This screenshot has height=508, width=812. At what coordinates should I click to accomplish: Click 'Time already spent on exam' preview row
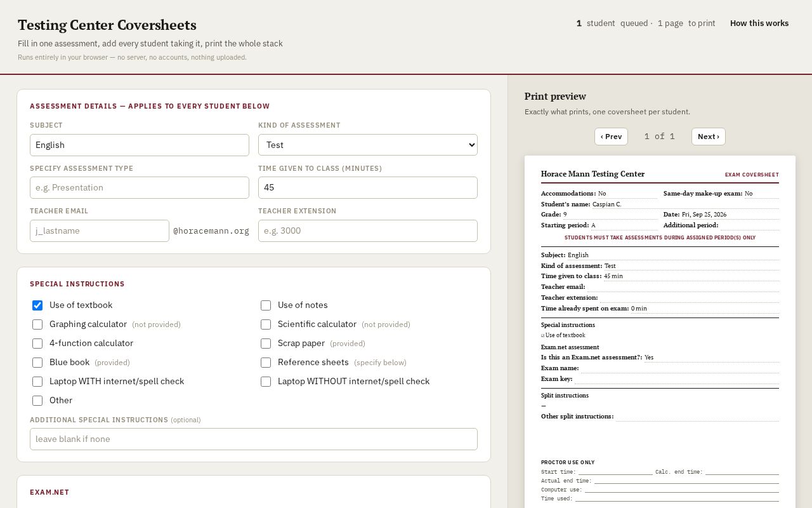pos(660,308)
